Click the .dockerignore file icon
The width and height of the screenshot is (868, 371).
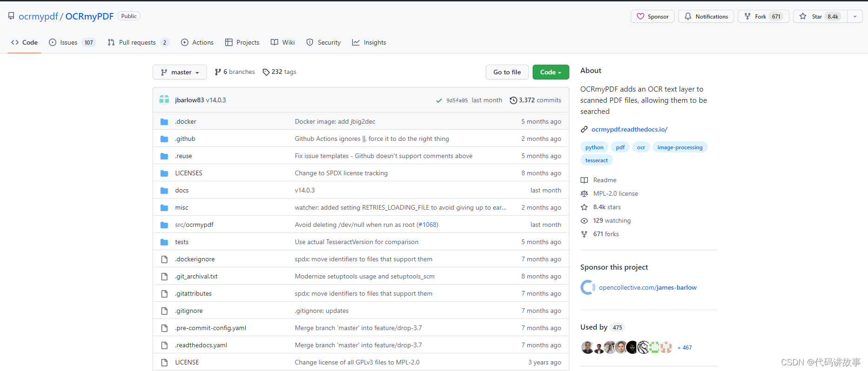(x=164, y=259)
